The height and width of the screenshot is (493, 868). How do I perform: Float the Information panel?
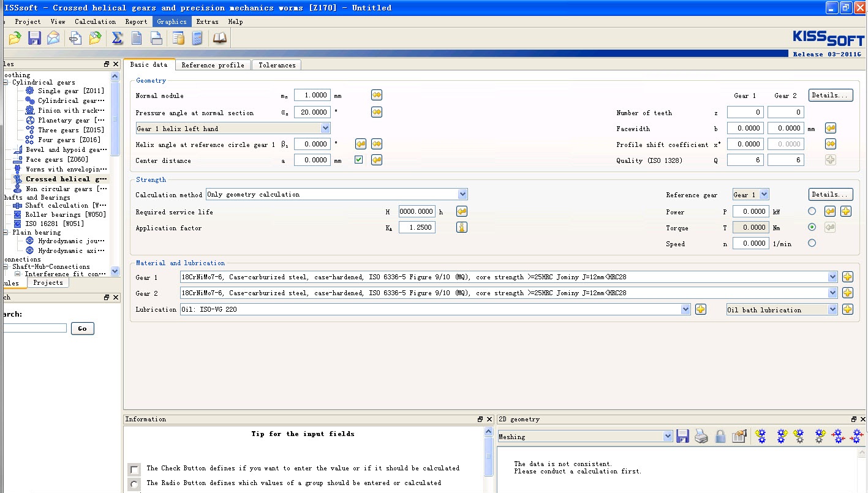click(x=480, y=420)
